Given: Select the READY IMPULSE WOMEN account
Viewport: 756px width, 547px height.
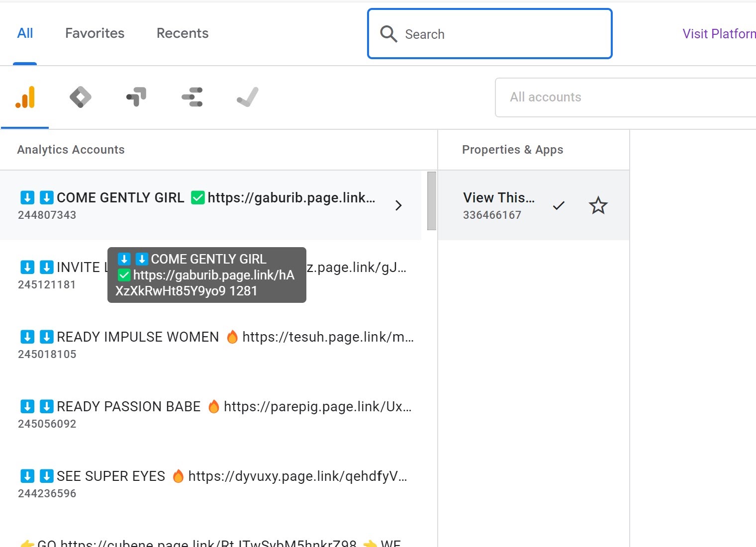Looking at the screenshot, I should (x=210, y=345).
